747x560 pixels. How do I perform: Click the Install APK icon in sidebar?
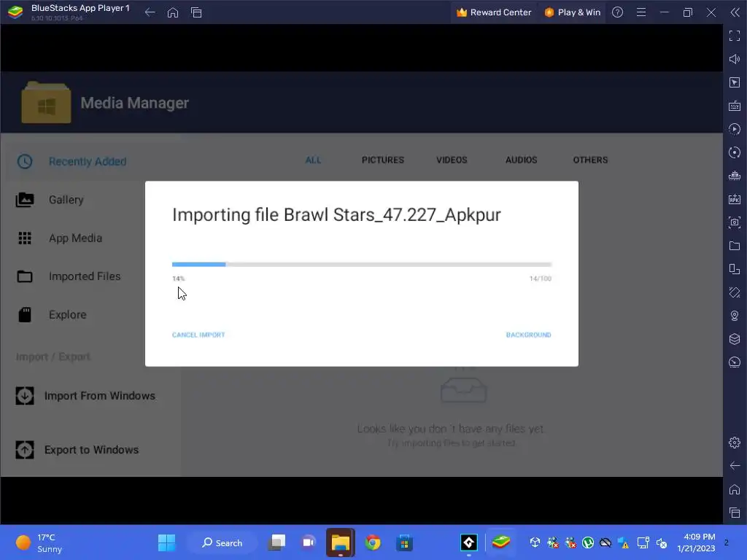735,199
